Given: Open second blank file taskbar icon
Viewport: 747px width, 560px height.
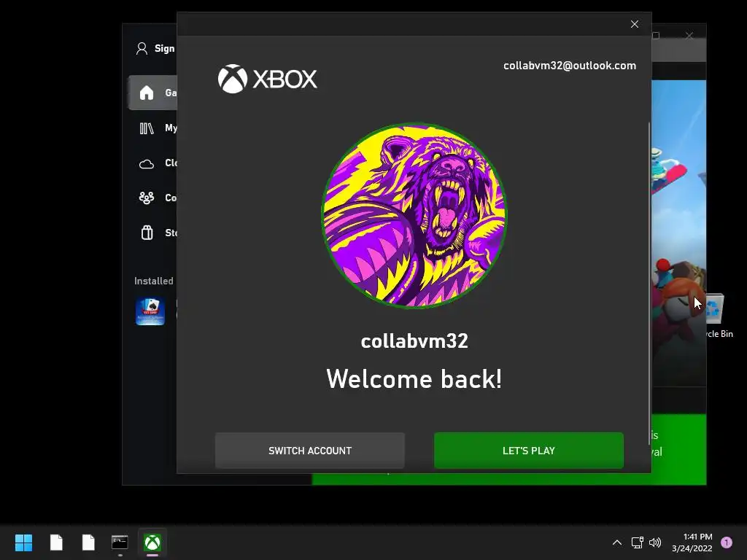Looking at the screenshot, I should click(88, 542).
